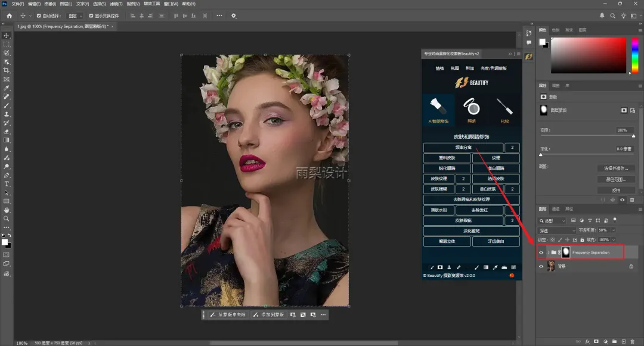Expand the Frequency Separation group chevron
The image size is (644, 346).
coord(548,253)
